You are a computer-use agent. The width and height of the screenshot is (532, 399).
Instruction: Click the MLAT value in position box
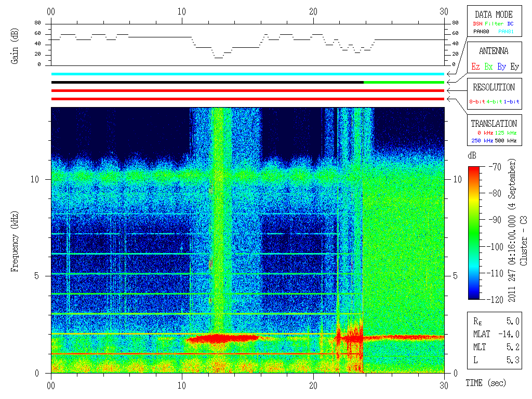(509, 334)
